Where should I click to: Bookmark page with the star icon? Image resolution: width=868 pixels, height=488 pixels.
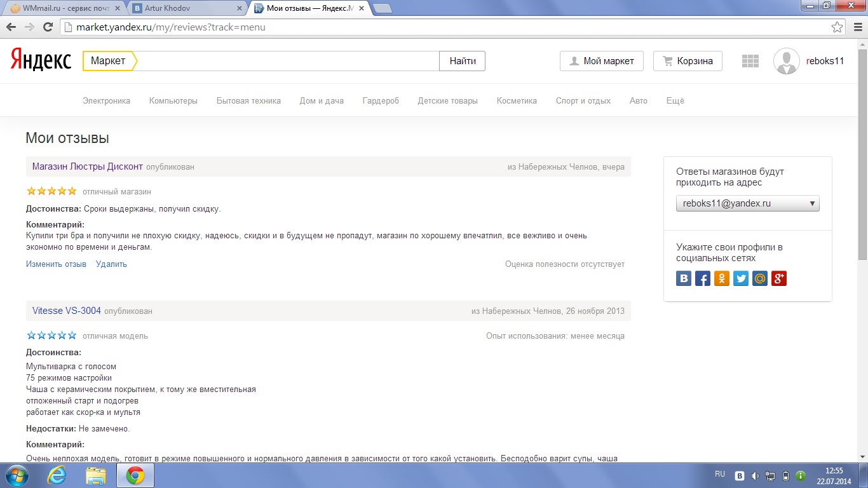point(837,27)
